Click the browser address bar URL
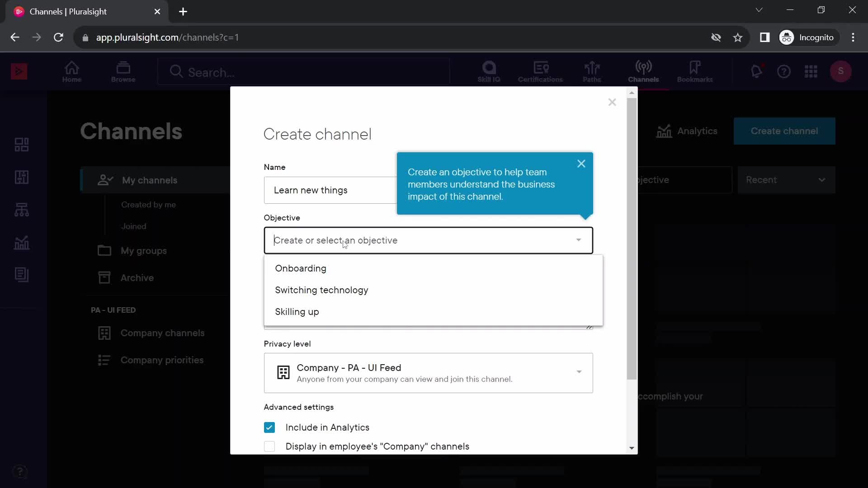Screen dimensions: 868x488 167,38
